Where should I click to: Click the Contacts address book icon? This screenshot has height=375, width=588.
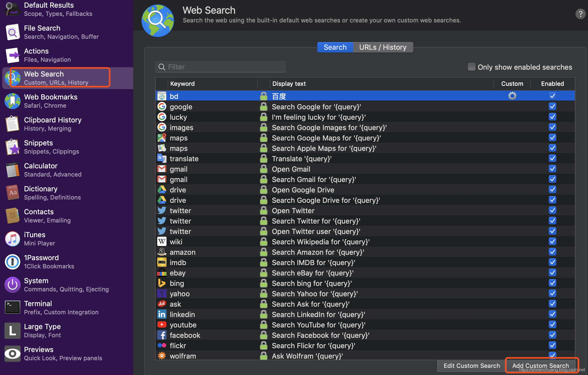[x=12, y=216]
